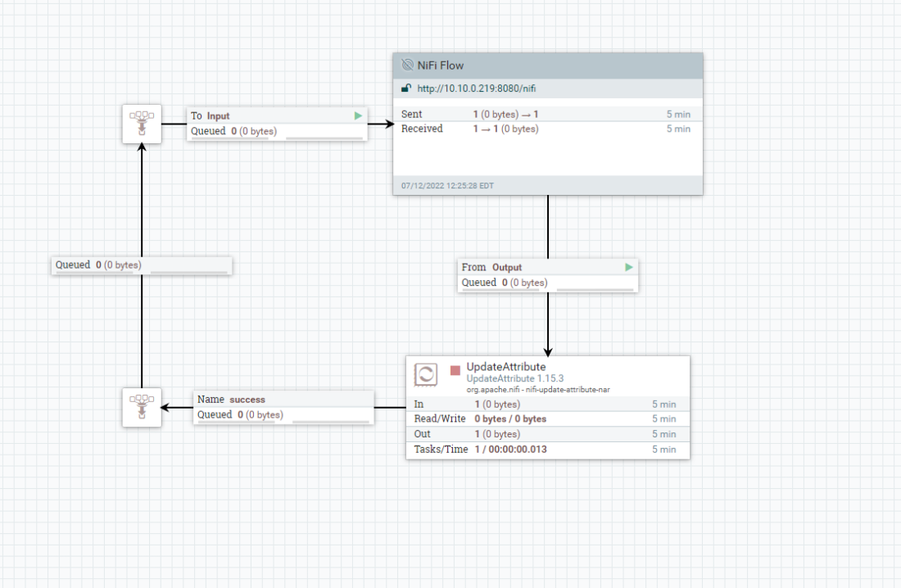Click the queue size bar of success connection

tap(330, 419)
